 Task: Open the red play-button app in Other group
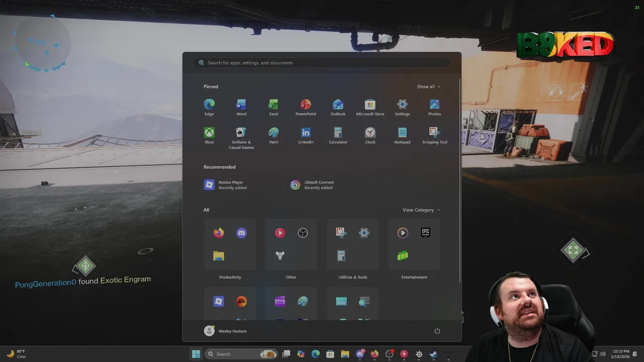point(280,233)
